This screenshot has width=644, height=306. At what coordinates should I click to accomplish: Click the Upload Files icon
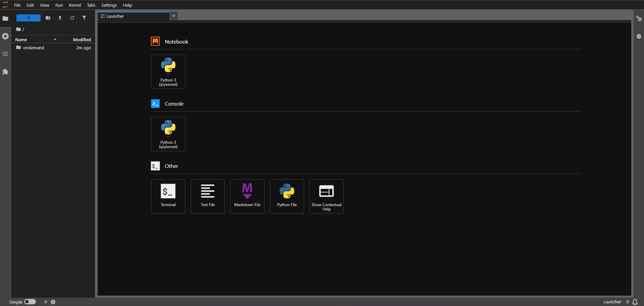point(60,18)
